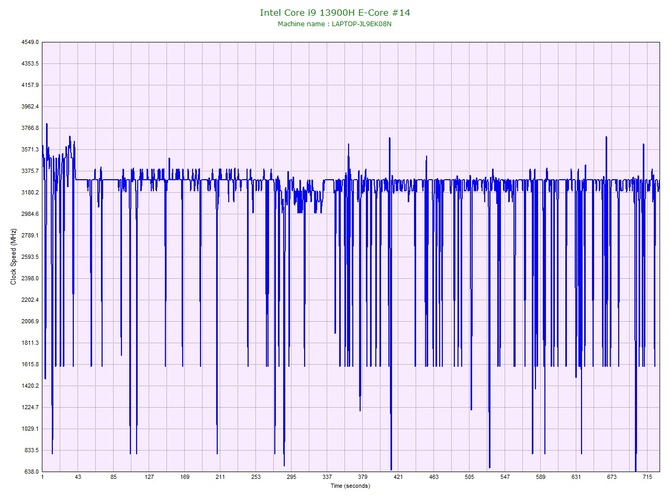Click the x-axis tick label 547
670x503 pixels.
pyautogui.click(x=505, y=477)
